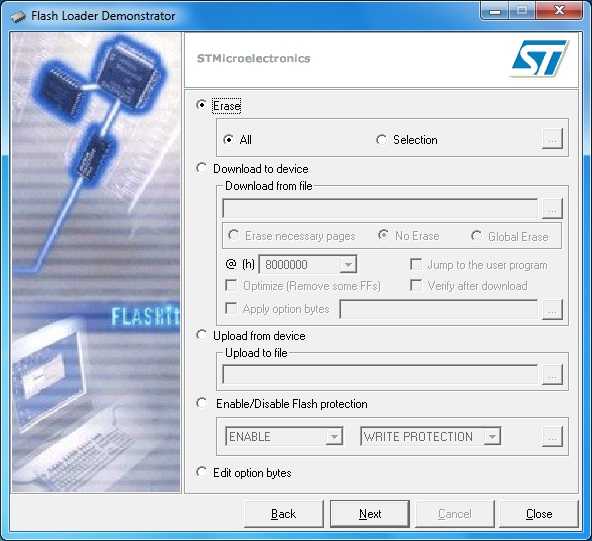Select the Edit option bytes radio
Screen dimensions: 592x541
point(202,472)
